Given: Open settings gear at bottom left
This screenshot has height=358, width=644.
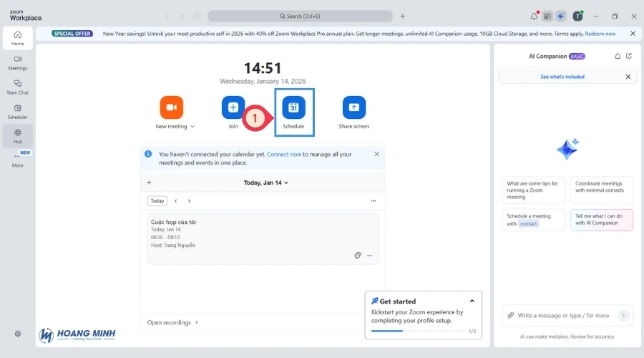Looking at the screenshot, I should pos(18,334).
